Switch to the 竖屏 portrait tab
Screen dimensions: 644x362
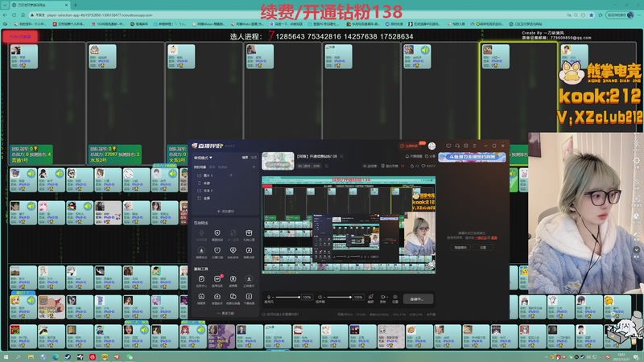tap(254, 158)
